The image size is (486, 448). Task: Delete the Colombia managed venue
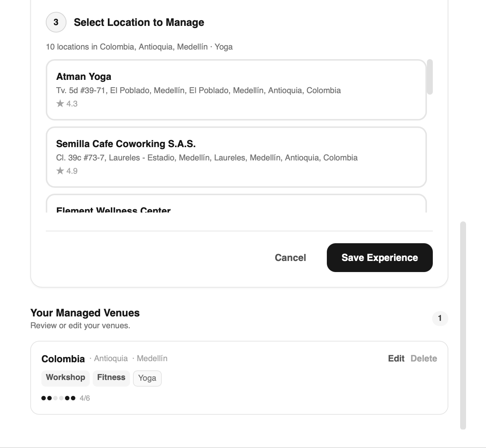point(424,359)
